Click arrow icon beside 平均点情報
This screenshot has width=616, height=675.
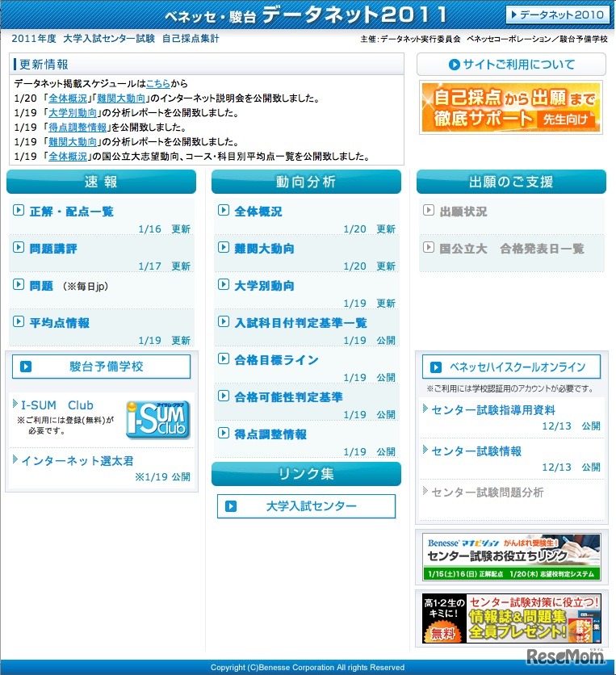click(18, 321)
